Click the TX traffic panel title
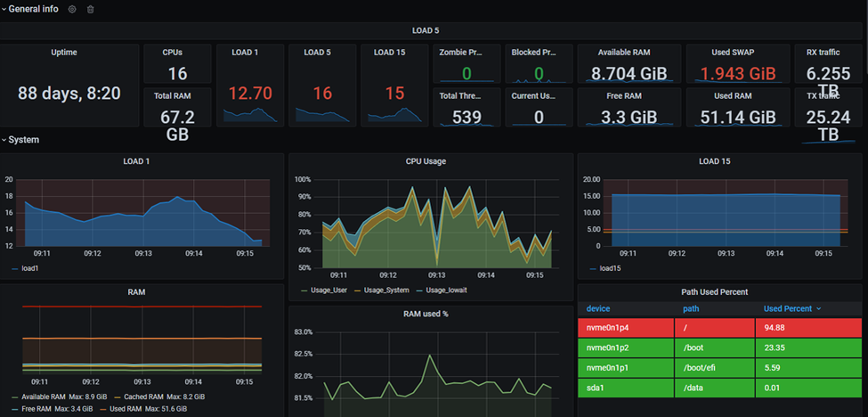Viewport: 868px width, 417px height. click(823, 96)
